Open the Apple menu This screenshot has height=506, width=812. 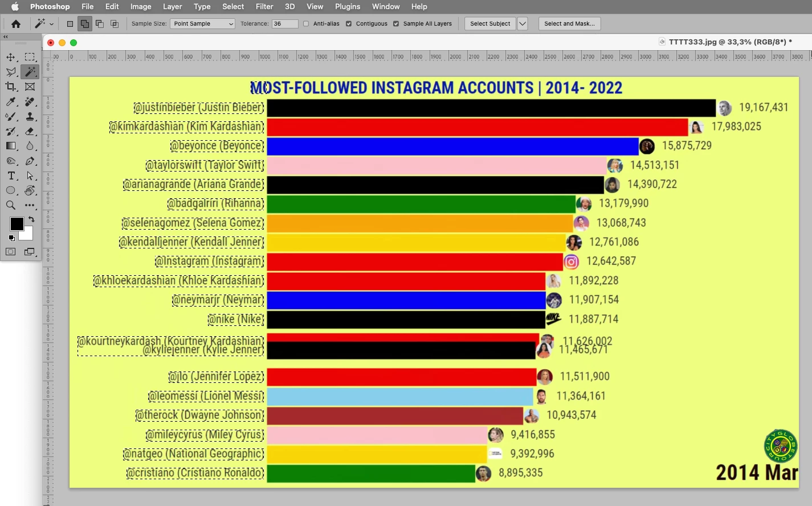(x=15, y=7)
